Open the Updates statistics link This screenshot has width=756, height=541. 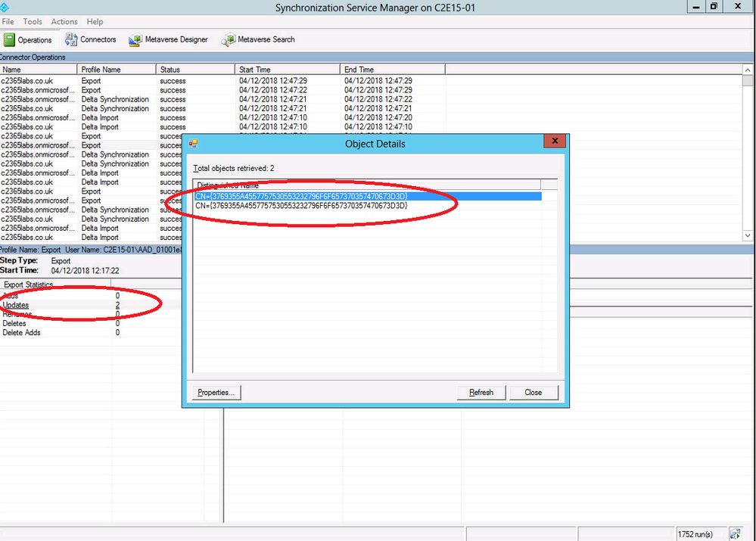click(15, 305)
